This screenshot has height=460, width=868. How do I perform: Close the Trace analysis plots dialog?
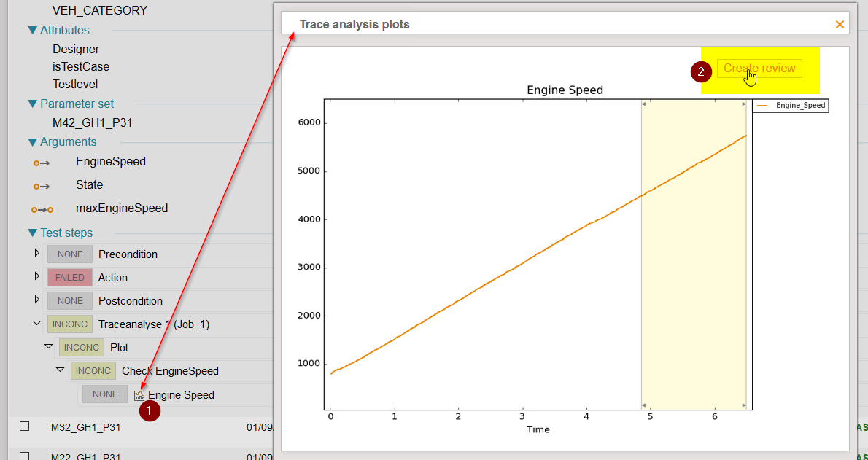840,24
